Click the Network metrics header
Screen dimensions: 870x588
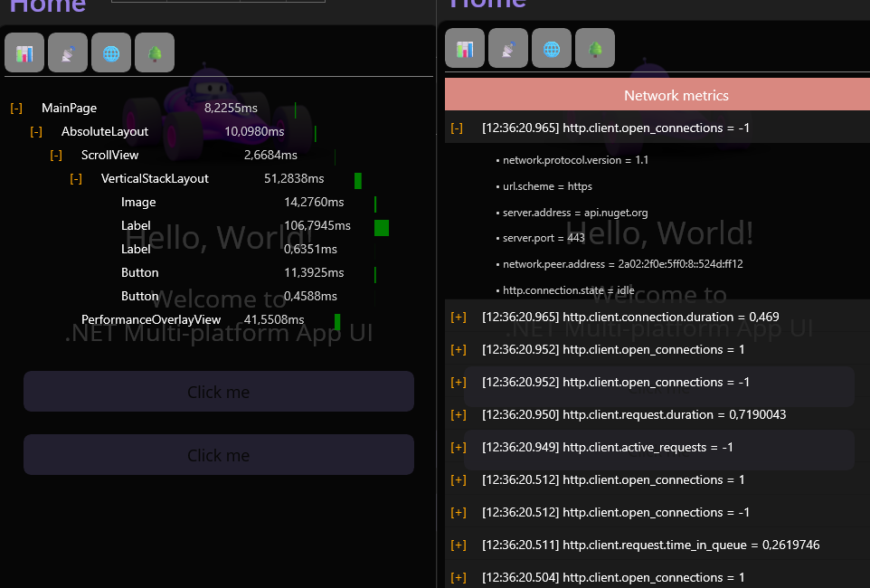[657, 94]
